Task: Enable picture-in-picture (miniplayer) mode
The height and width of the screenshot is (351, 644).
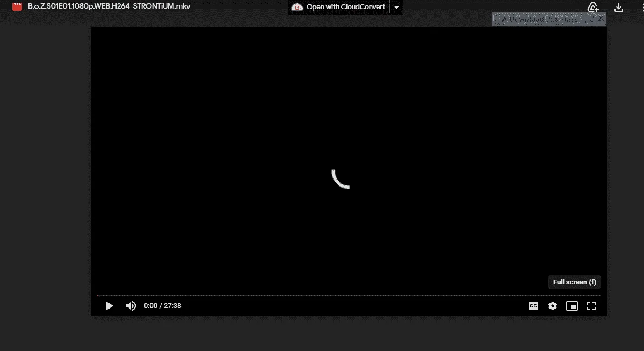Action: [x=572, y=306]
